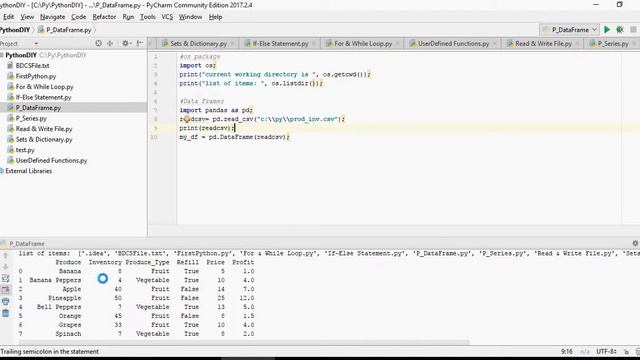The height and width of the screenshot is (360, 640).
Task: Open the Help menu
Action: tap(215, 17)
